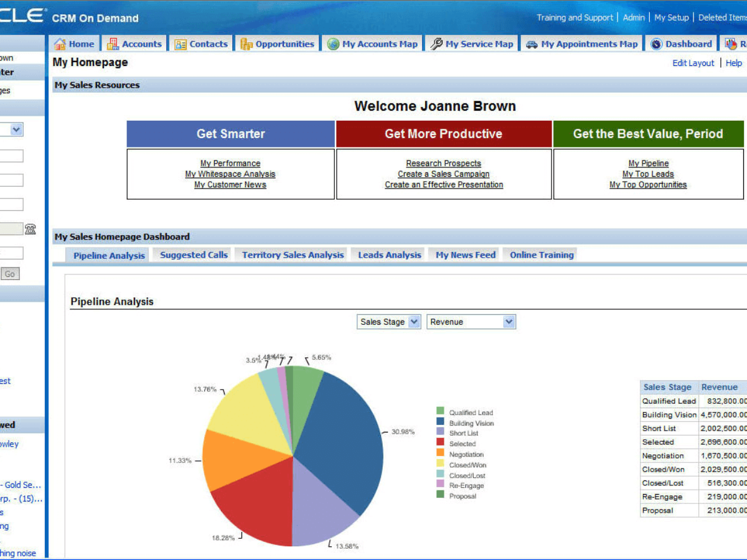747x560 pixels.
Task: Click the Accounts building icon
Action: tap(113, 44)
